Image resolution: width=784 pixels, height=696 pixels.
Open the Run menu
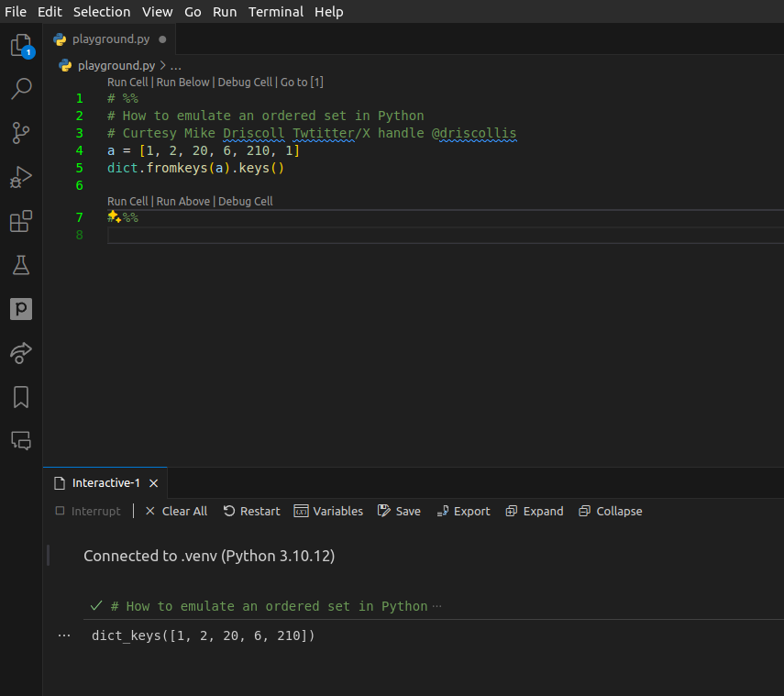tap(225, 11)
